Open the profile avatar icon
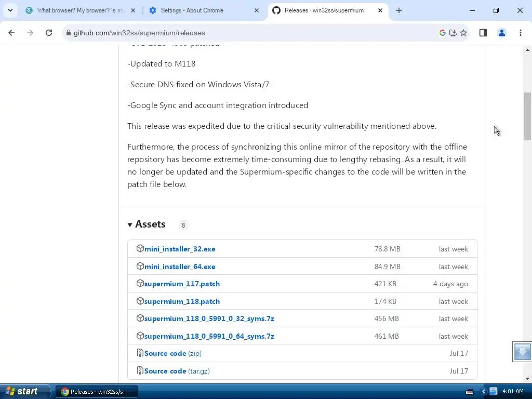The height and width of the screenshot is (399, 532). pos(502,33)
